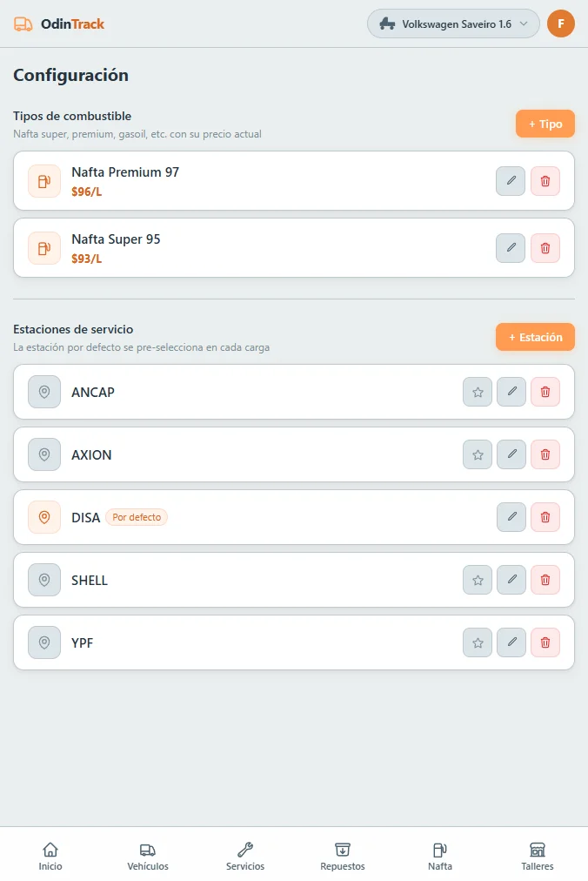Click the pencil icon for DISA
Image resolution: width=588 pixels, height=881 pixels.
pos(511,517)
